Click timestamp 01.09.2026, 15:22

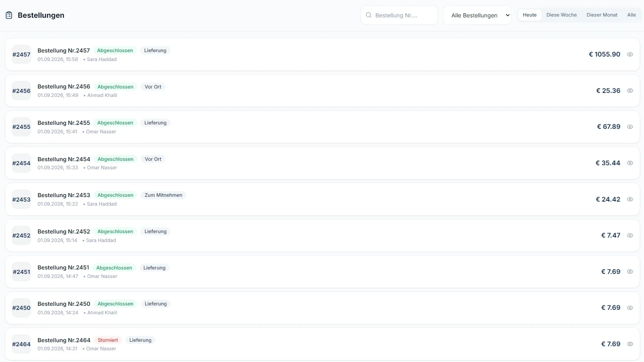(58, 204)
